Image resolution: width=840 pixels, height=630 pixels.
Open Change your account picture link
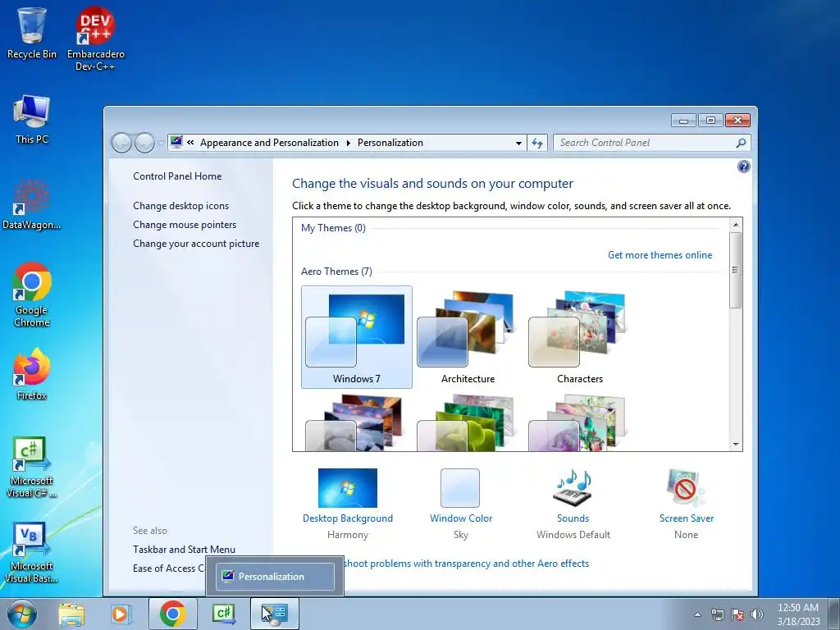(196, 243)
